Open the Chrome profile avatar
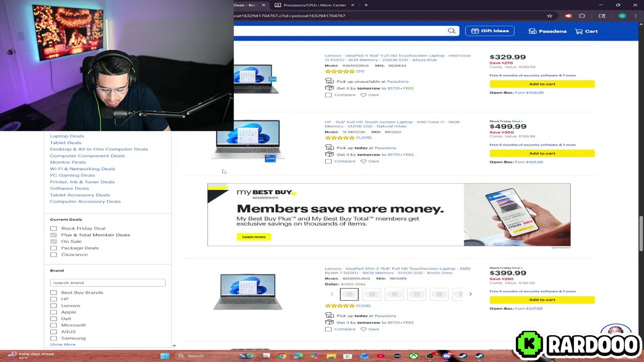 coord(622,16)
